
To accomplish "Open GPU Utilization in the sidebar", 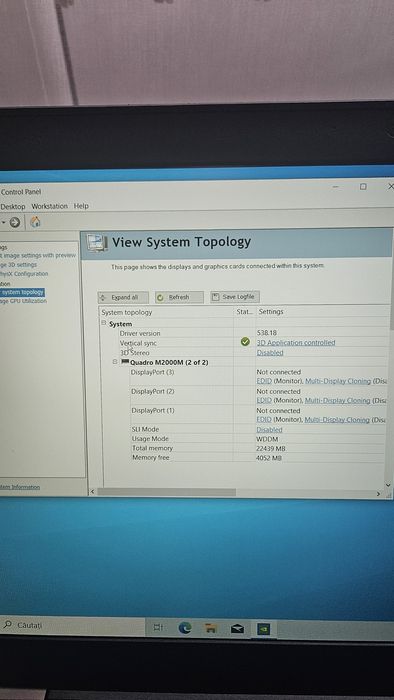I will 23,301.
